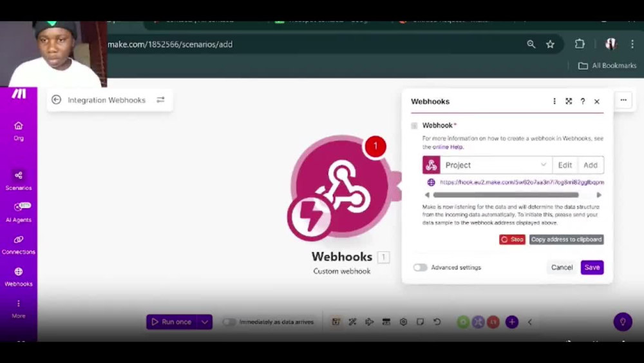Click the Make logo in sidebar
Image resolution: width=644 pixels, height=363 pixels.
[x=19, y=93]
